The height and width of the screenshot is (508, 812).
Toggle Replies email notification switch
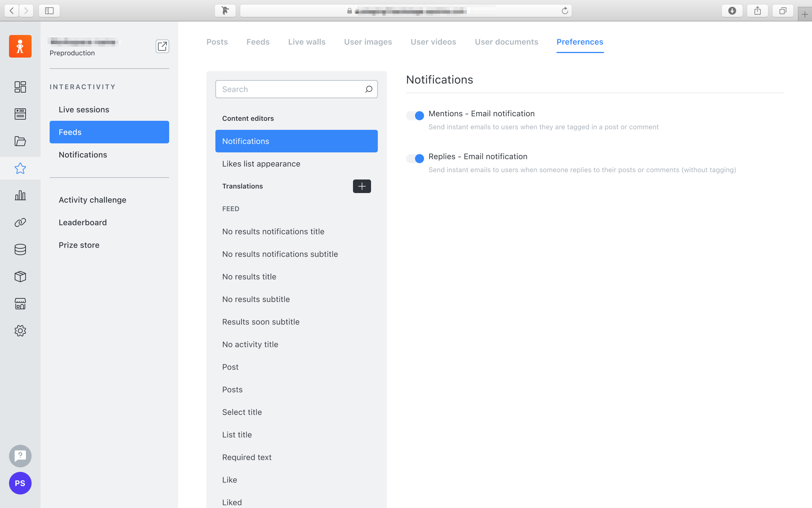(415, 158)
